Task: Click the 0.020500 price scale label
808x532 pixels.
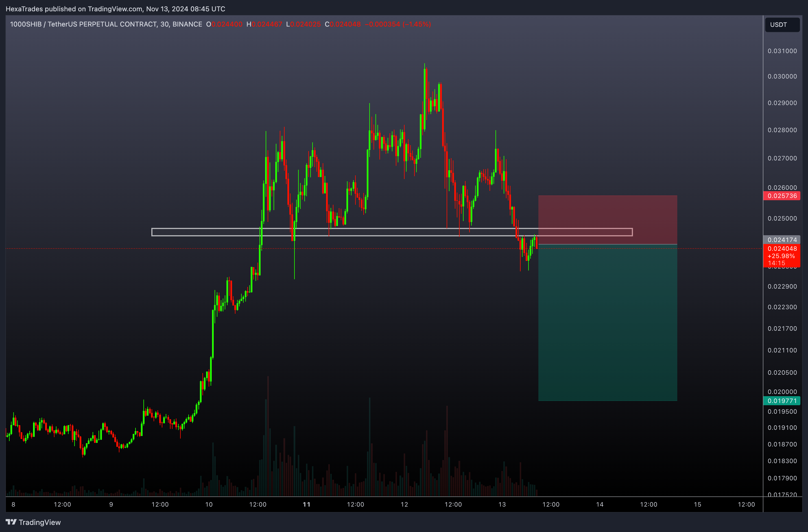Action: click(782, 373)
